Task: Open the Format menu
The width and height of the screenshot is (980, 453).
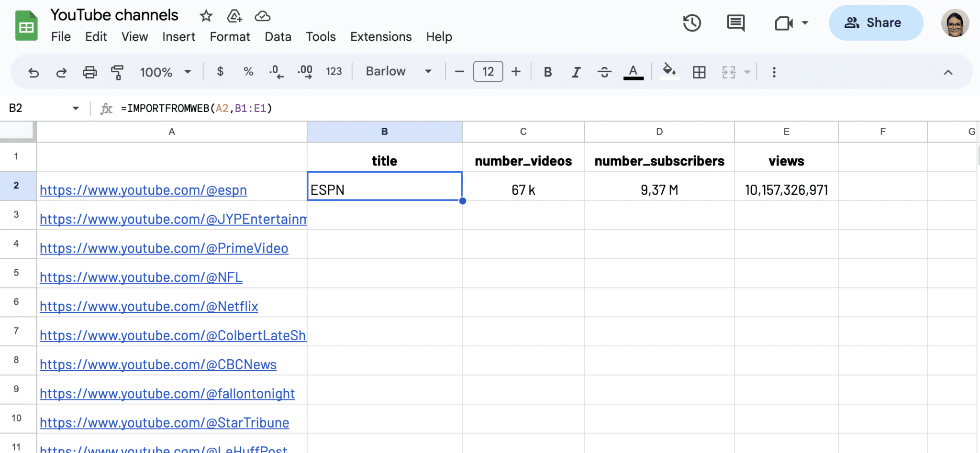Action: click(230, 36)
